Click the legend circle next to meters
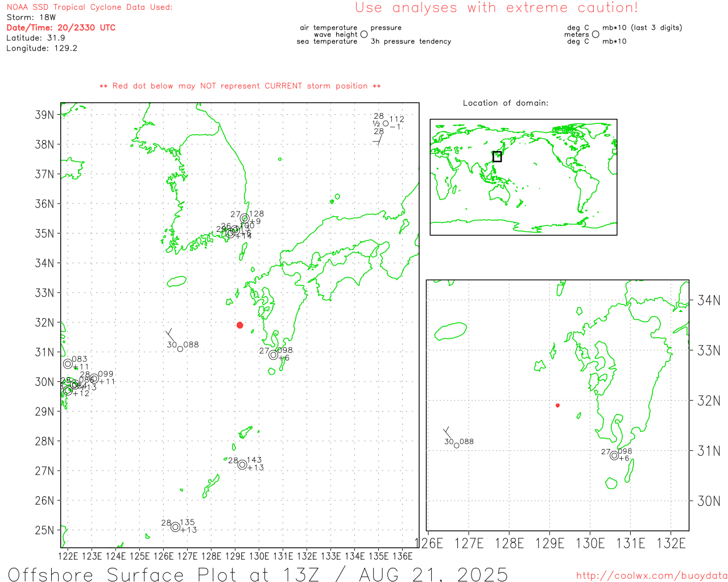728x582 pixels. 595,34
